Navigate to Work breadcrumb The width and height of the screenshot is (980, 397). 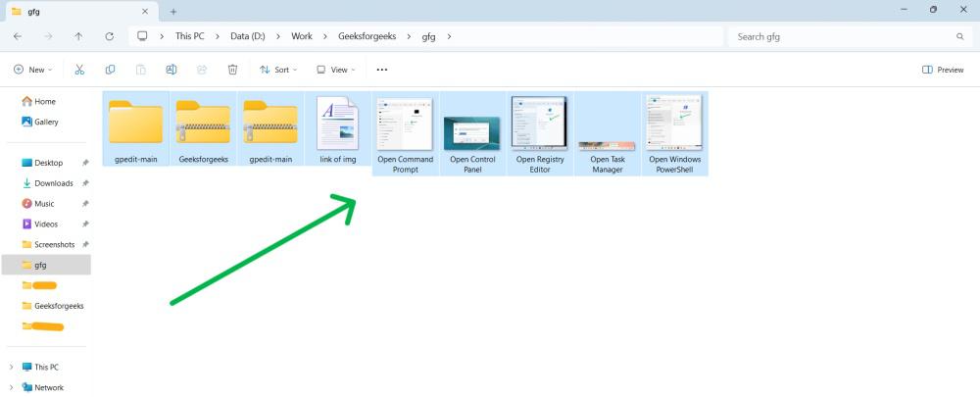pos(302,36)
